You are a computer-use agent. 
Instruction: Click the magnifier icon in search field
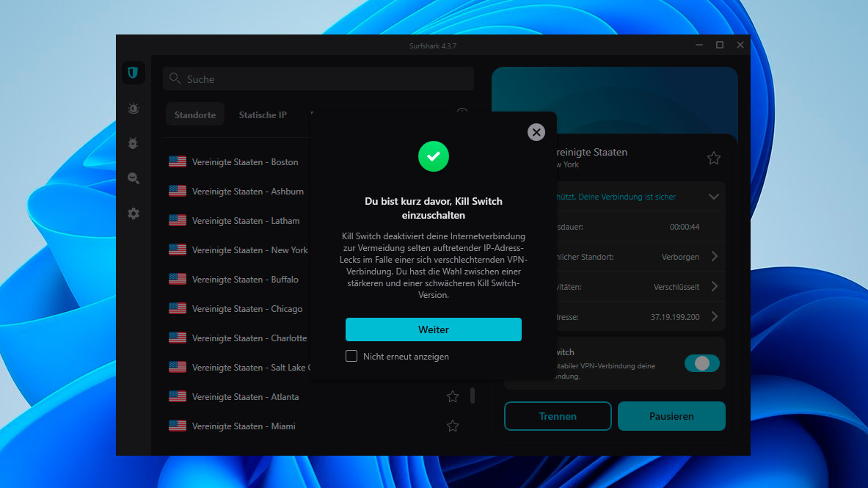175,79
